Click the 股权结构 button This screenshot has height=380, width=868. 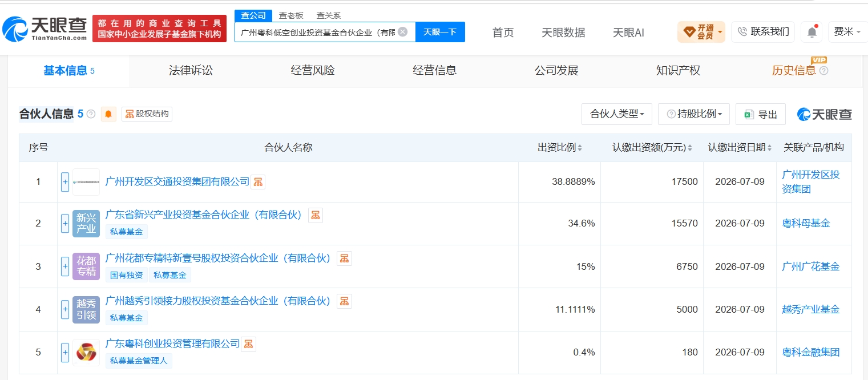147,114
